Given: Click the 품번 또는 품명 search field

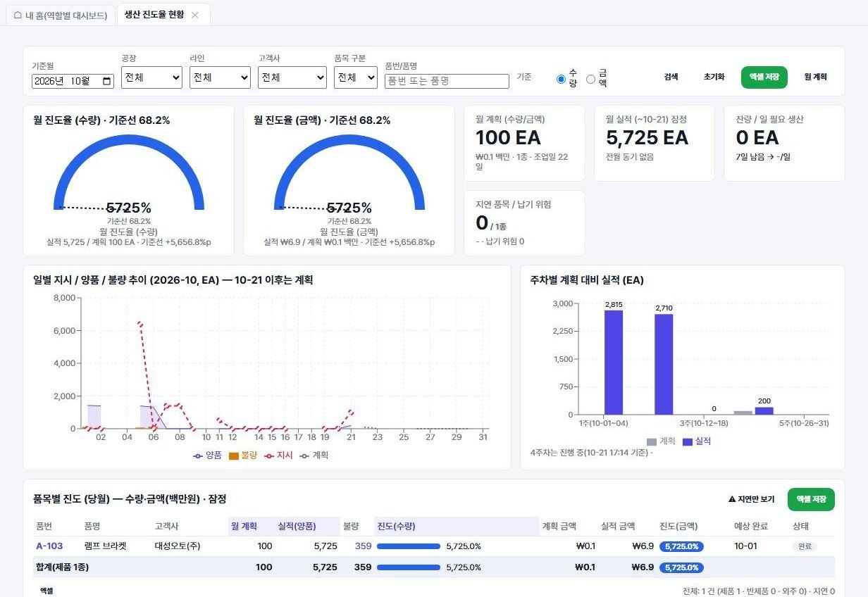Looking at the screenshot, I should 447,81.
